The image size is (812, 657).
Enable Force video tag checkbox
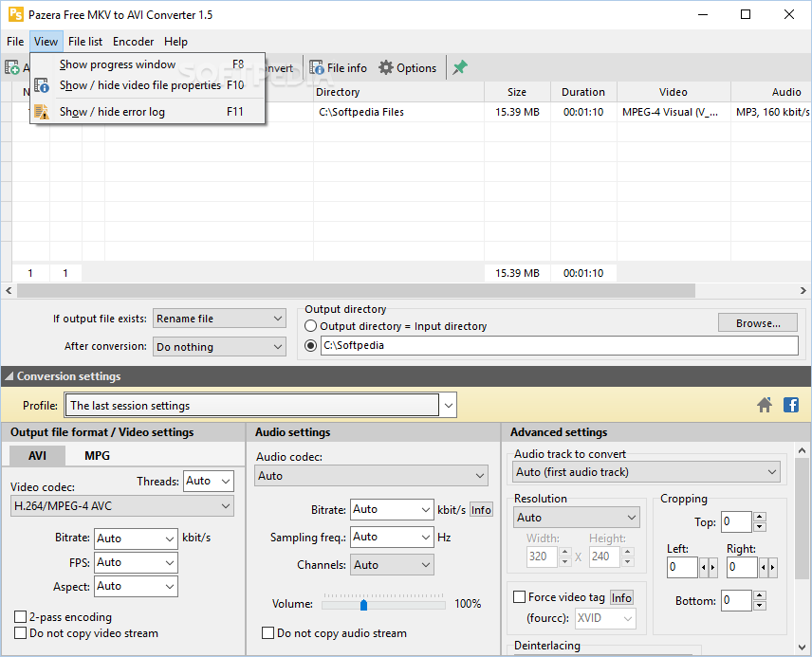(x=519, y=597)
